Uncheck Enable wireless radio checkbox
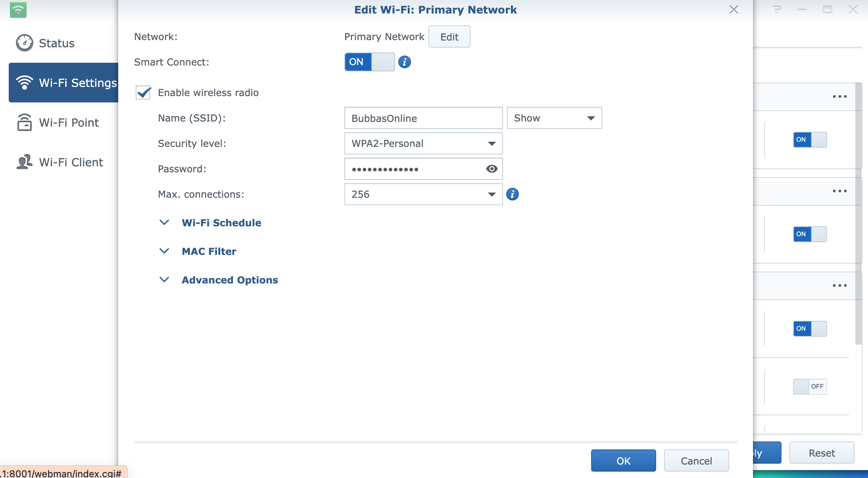This screenshot has height=478, width=868. (x=143, y=93)
